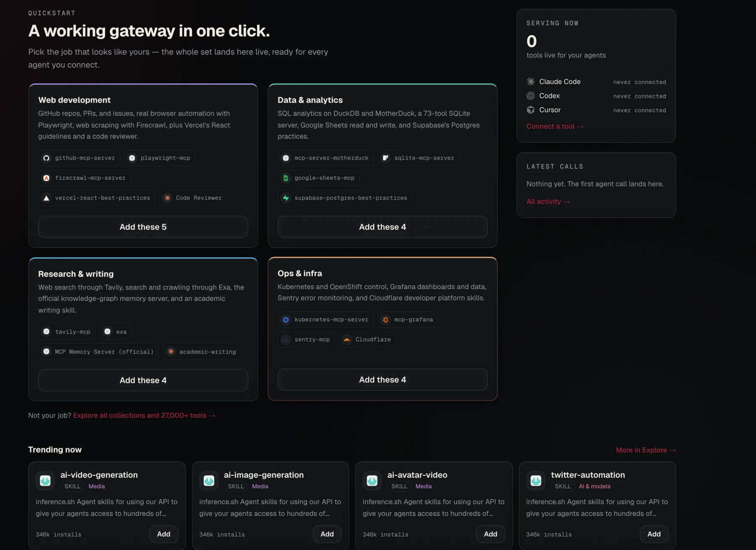Click the ai-image-generation skill icon
The width and height of the screenshot is (756, 550).
point(209,480)
